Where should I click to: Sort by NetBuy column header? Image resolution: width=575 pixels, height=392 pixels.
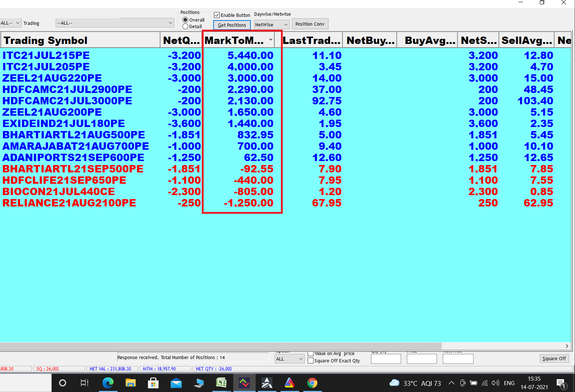370,40
